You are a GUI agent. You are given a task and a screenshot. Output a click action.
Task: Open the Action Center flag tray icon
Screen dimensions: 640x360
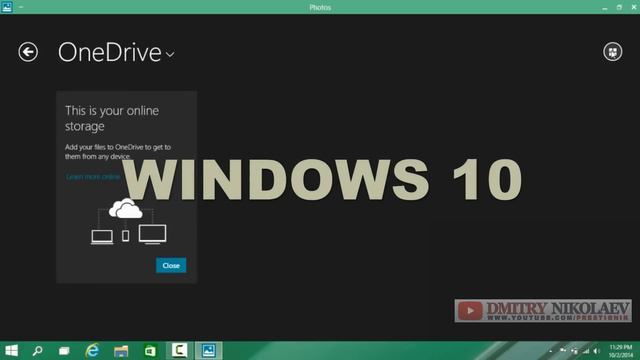coord(563,351)
